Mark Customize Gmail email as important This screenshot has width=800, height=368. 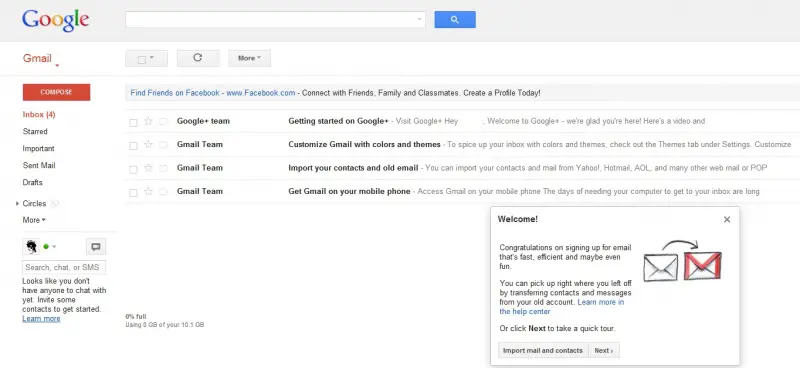tap(163, 145)
